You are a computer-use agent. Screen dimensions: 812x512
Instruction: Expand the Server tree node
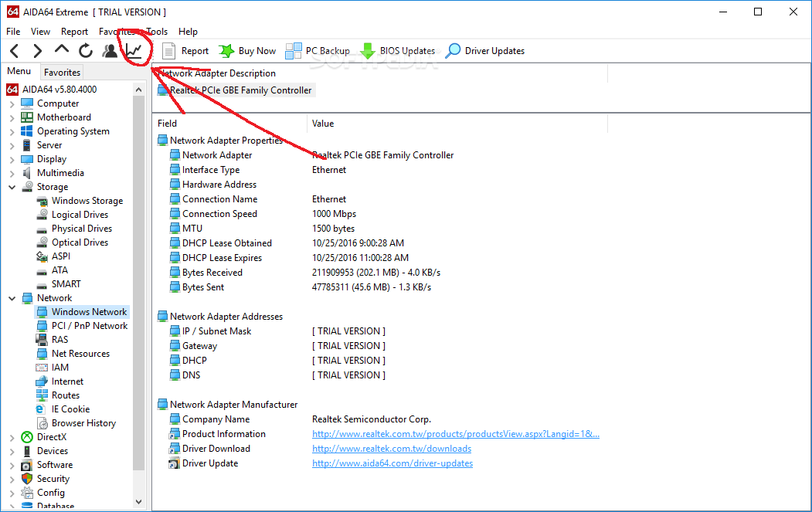pos(12,146)
